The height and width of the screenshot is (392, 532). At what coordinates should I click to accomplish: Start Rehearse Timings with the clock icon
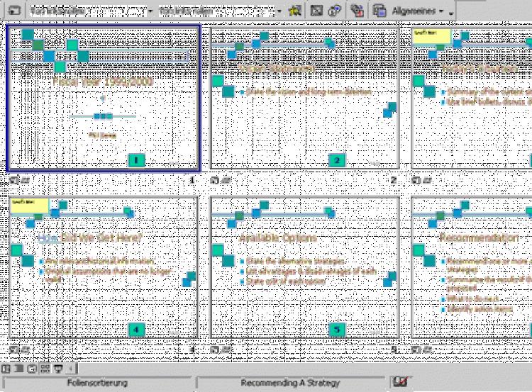coord(334,11)
